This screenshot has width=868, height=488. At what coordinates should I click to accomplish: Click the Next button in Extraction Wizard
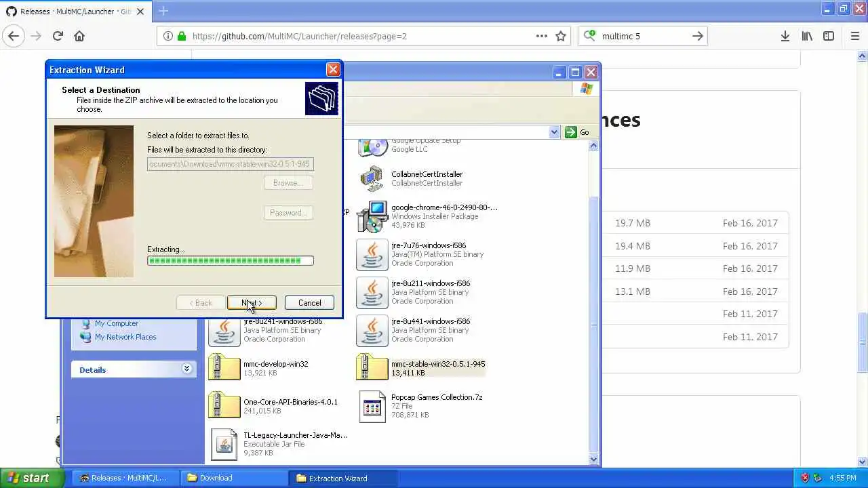click(252, 303)
